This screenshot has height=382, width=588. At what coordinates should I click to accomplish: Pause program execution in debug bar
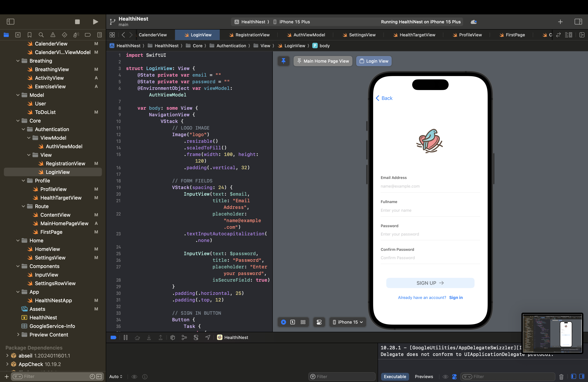(x=125, y=337)
